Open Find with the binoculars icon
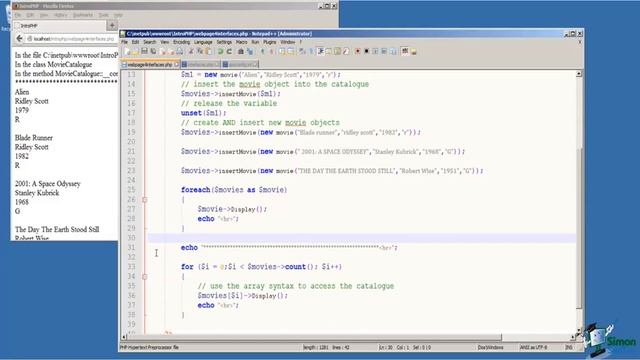Viewport: 640px width, 360px height. click(241, 51)
